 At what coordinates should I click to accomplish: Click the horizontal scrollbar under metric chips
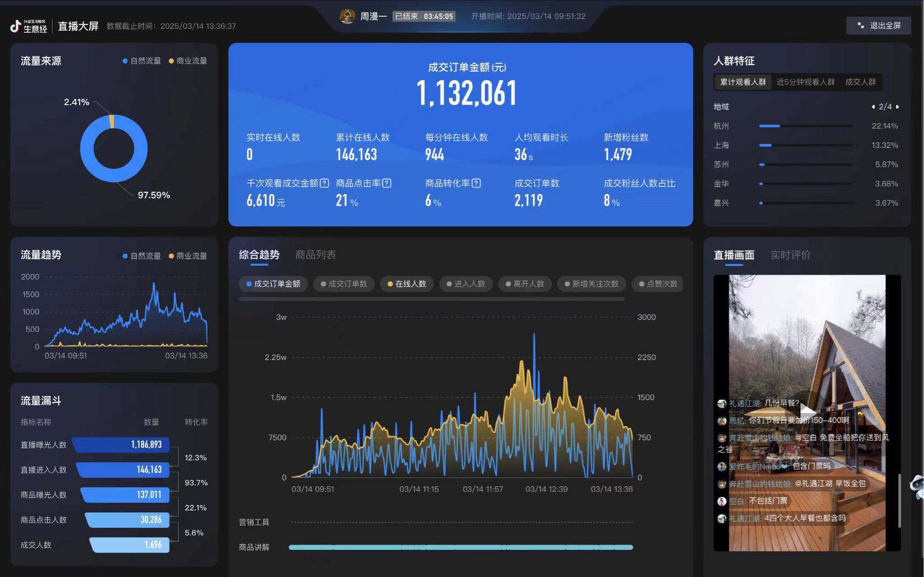[x=432, y=299]
